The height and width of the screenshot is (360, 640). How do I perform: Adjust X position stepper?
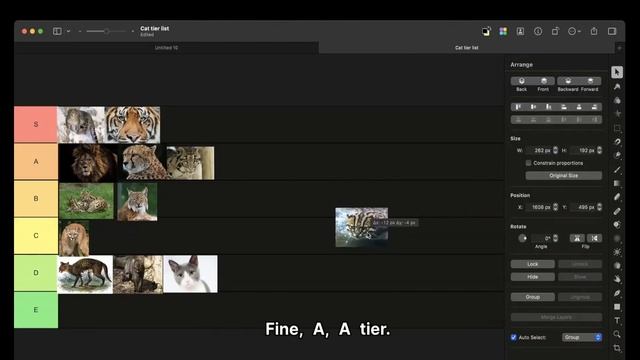(555, 207)
